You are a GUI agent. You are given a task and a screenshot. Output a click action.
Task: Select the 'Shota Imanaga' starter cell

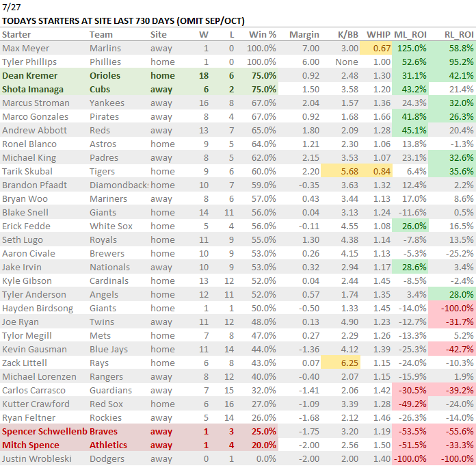tap(33, 89)
